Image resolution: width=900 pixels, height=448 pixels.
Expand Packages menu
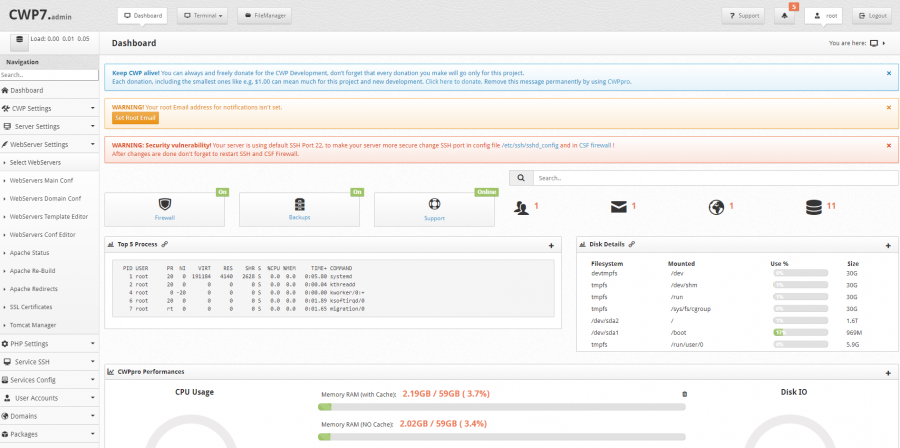pyautogui.click(x=49, y=434)
